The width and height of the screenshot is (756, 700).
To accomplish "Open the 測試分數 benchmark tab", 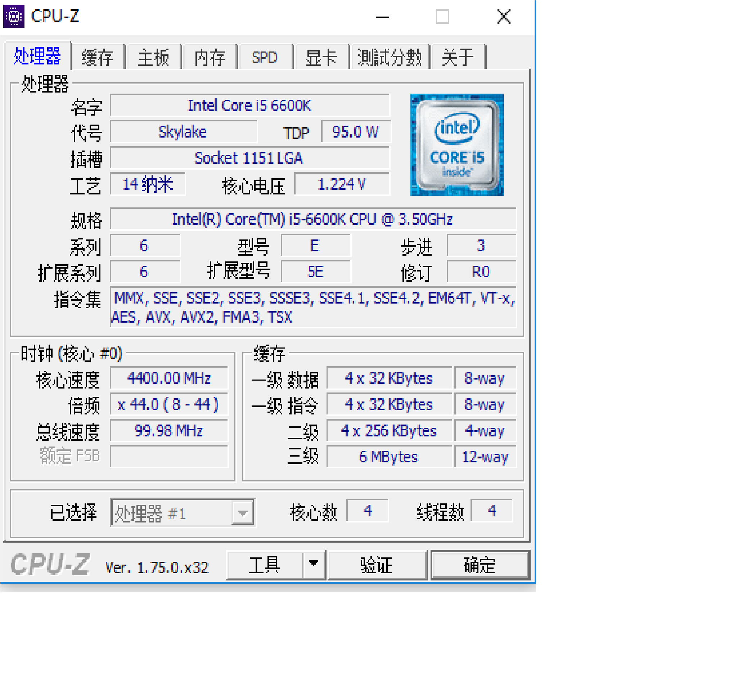I will (x=390, y=57).
